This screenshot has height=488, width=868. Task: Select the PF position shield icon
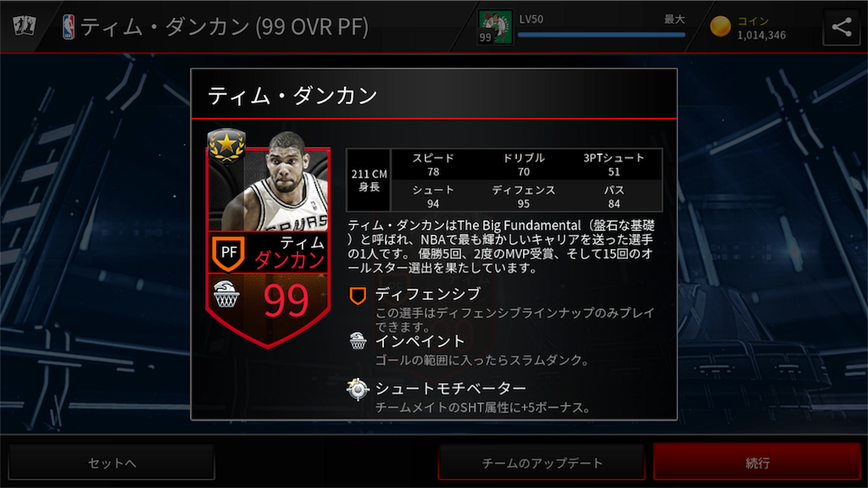229,252
